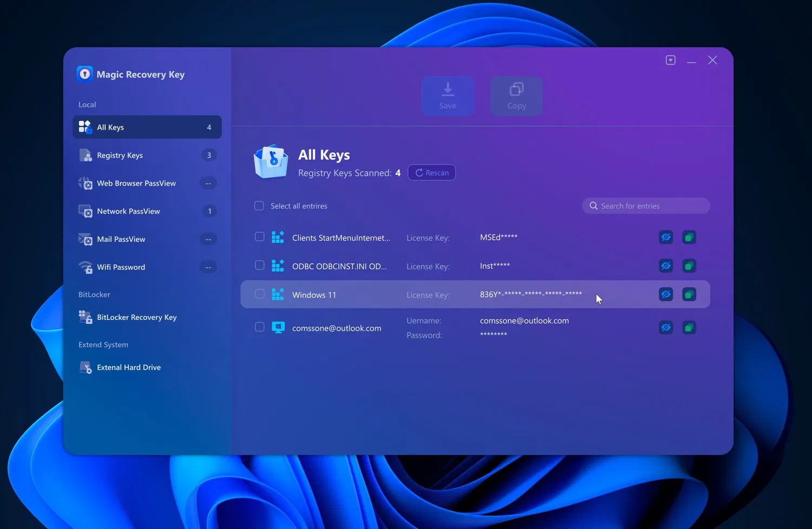The image size is (812, 529).
Task: Open BitLocker Recovery Key
Action: tap(147, 317)
